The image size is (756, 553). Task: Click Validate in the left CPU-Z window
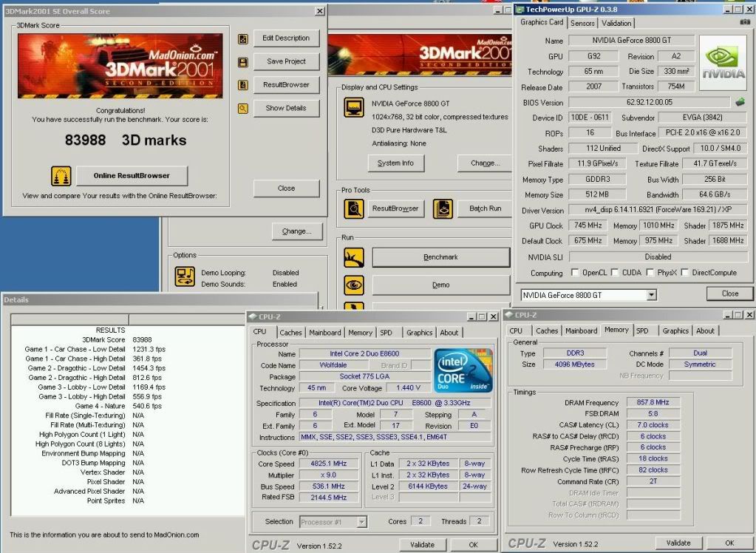pos(422,545)
